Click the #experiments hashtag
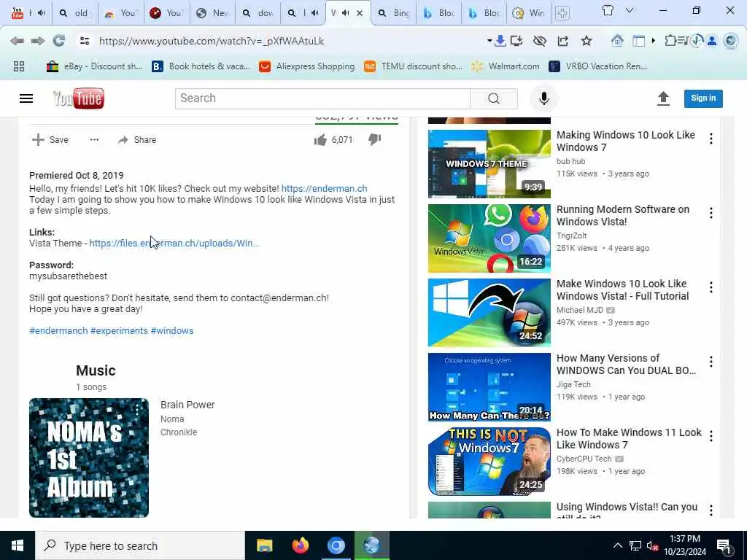Viewport: 747px width, 560px height. pos(119,330)
